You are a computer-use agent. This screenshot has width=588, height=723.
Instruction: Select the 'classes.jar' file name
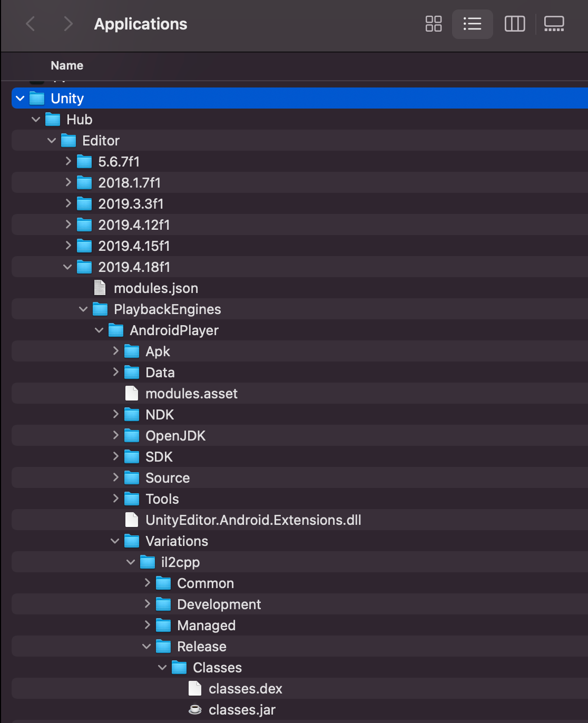point(242,710)
